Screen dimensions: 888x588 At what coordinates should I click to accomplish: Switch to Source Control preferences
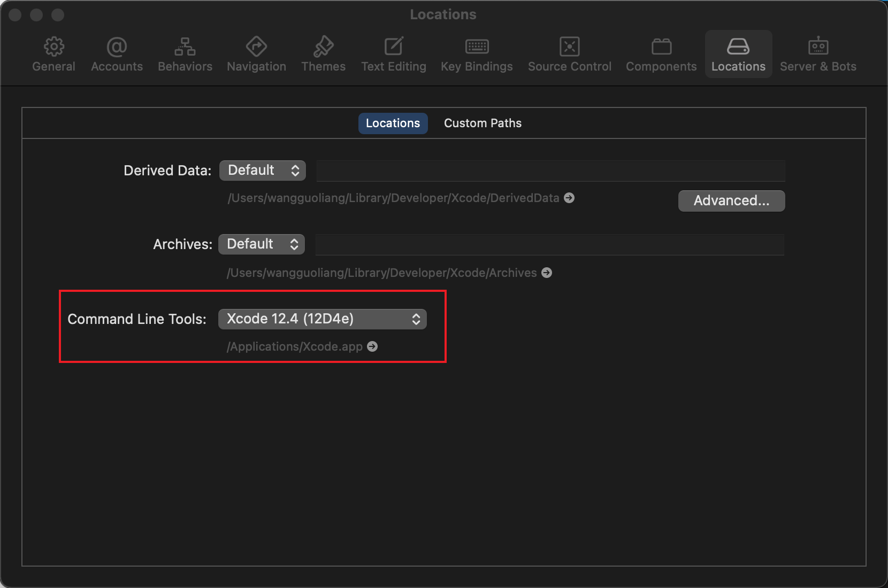569,53
